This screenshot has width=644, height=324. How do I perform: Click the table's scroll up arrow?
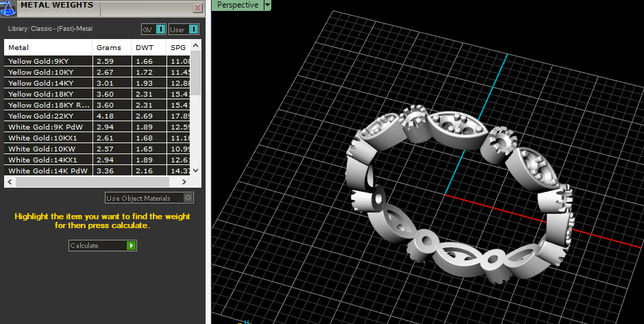[x=195, y=45]
